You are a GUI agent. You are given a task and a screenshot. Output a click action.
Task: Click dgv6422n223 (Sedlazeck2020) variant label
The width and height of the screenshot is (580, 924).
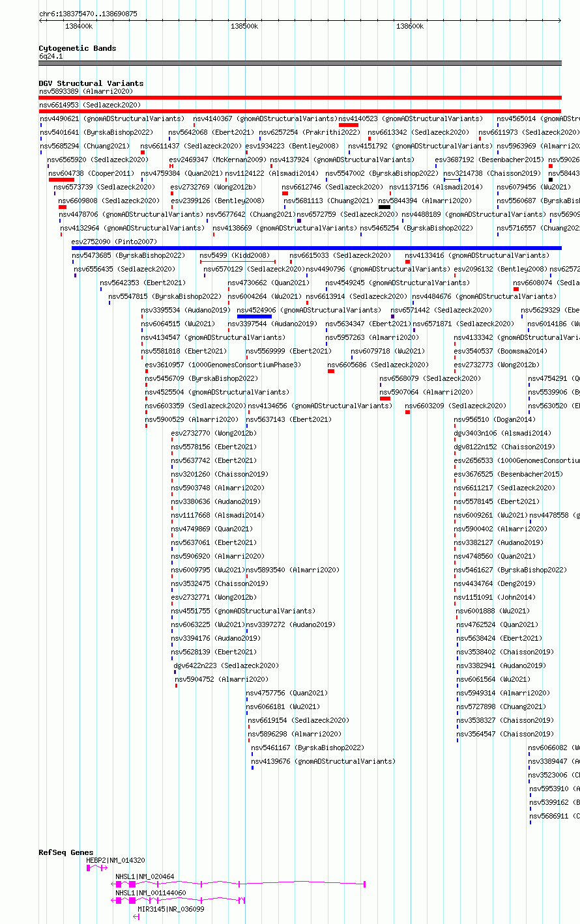click(226, 665)
